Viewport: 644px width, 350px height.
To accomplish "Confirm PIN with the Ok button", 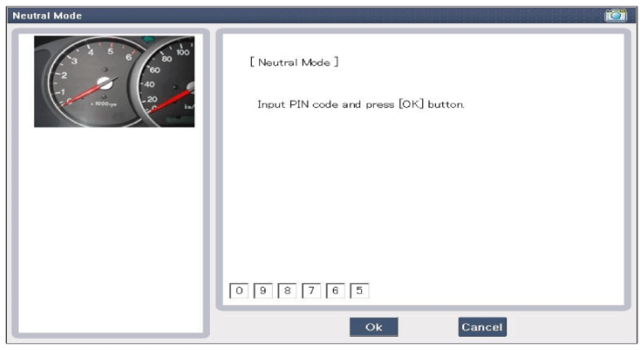I will (374, 327).
